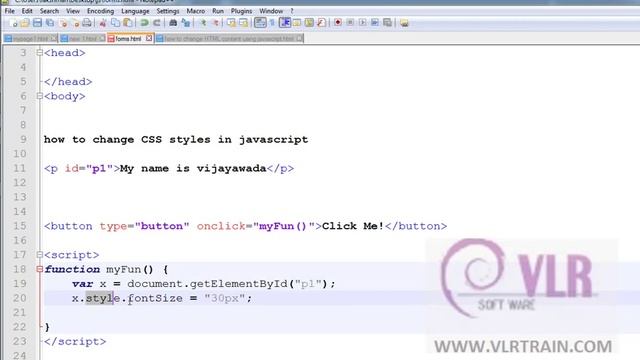Switch to the new 1.html tab

[82, 39]
